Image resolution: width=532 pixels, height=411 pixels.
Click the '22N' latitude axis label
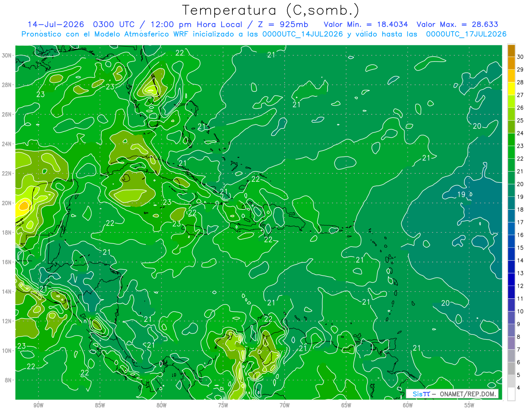point(7,173)
